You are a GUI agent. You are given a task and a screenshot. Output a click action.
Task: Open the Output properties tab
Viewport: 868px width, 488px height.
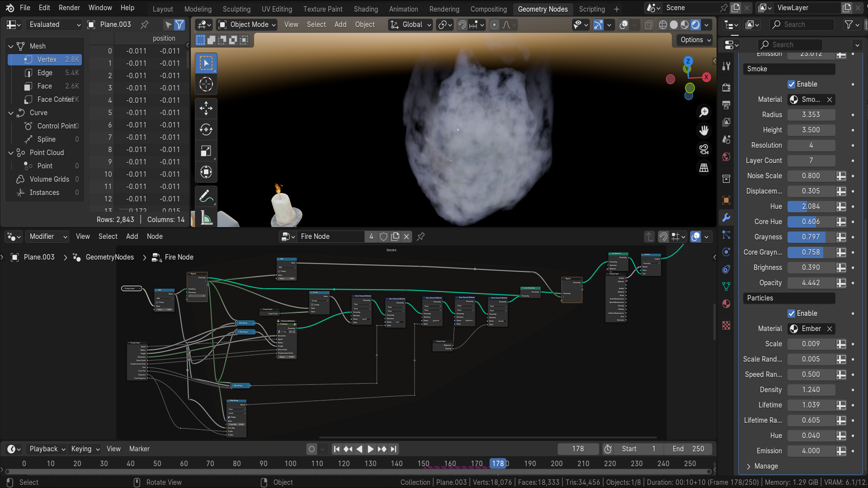(726, 105)
